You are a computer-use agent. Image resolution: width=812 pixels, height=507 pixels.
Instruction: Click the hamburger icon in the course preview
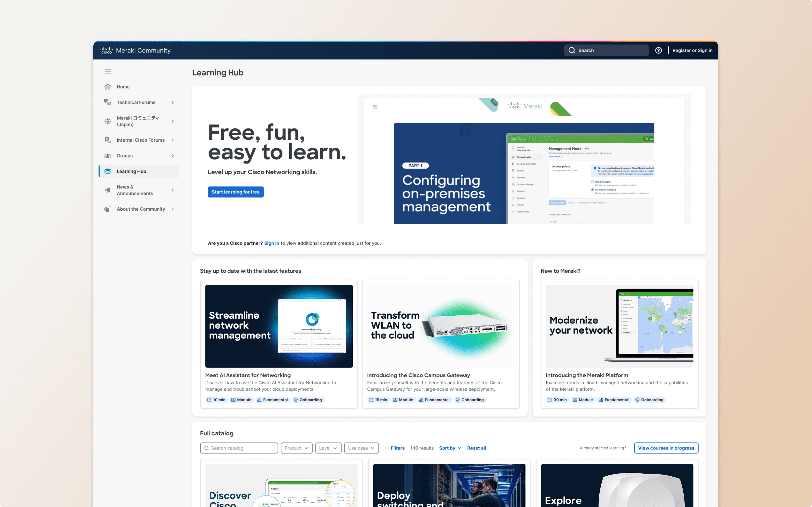point(375,107)
